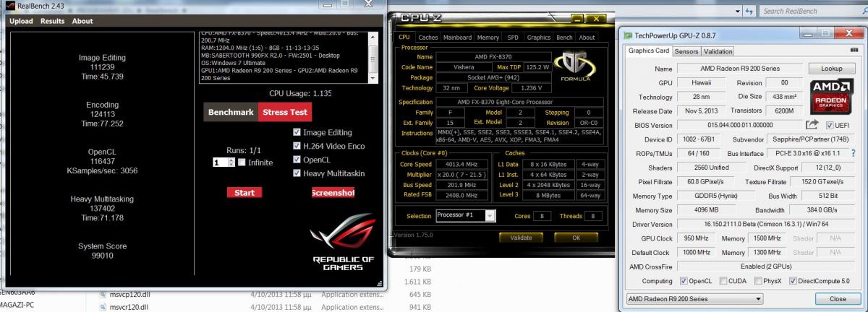Enable the Infinite runs checkbox

242,162
